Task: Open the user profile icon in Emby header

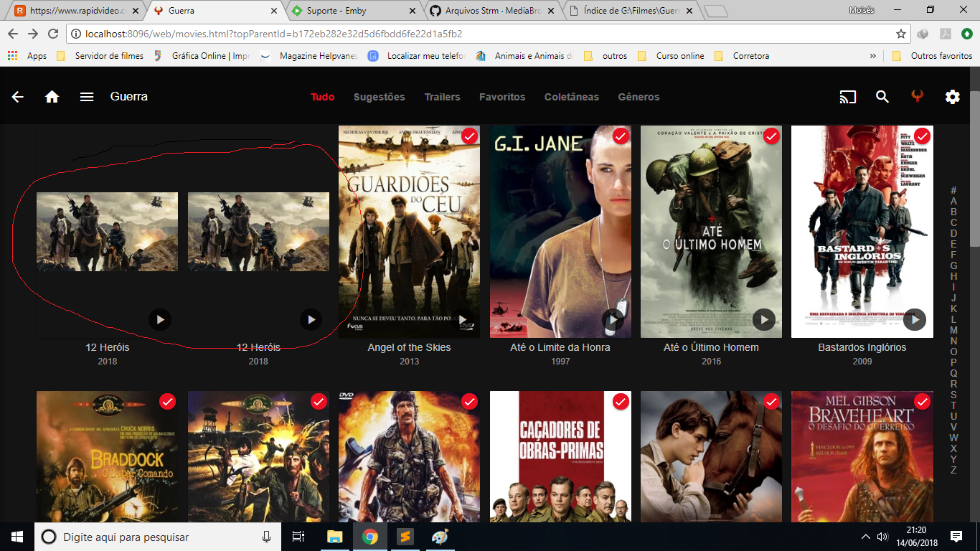Action: tap(917, 97)
